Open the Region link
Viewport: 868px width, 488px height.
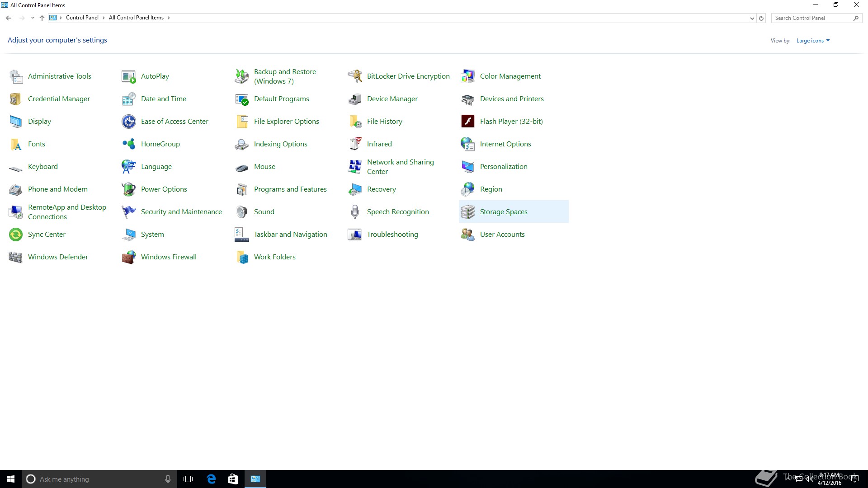pos(491,189)
